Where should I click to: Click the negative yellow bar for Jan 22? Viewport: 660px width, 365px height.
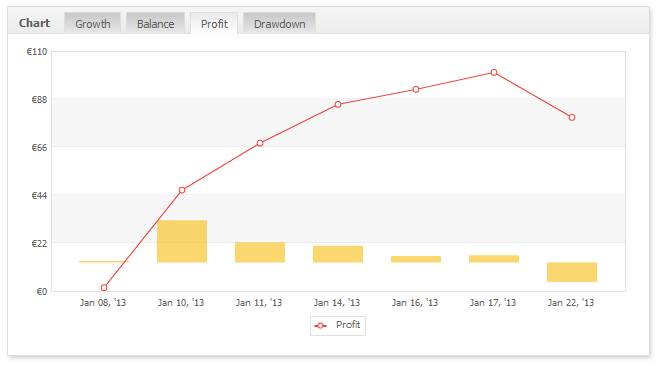click(x=572, y=272)
